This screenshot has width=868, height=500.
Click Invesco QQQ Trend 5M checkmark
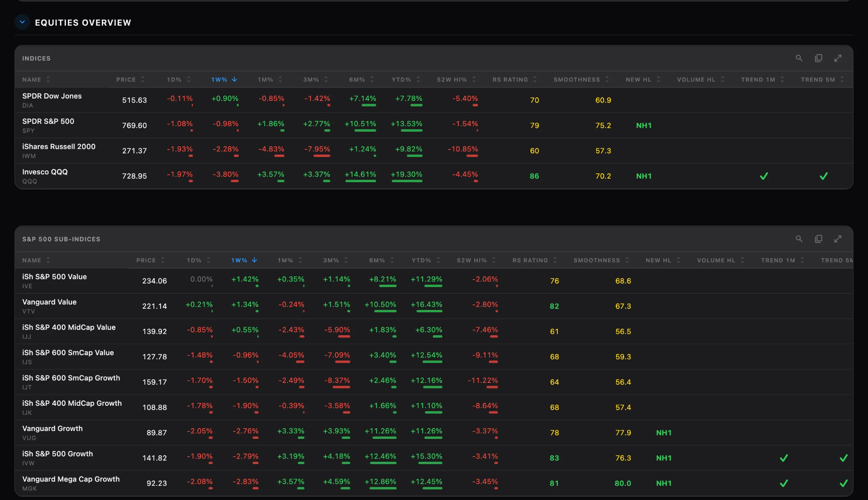pyautogui.click(x=824, y=176)
